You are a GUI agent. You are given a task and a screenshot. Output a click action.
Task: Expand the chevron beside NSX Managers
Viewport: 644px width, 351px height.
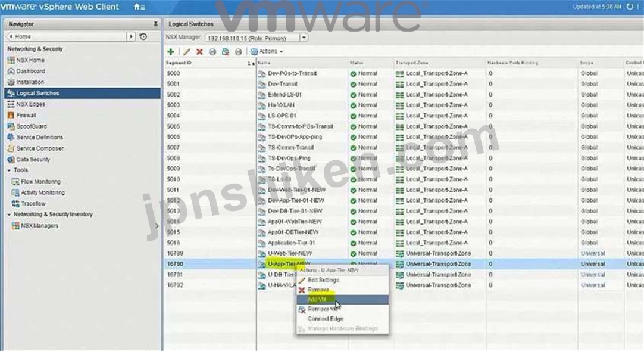pyautogui.click(x=157, y=226)
